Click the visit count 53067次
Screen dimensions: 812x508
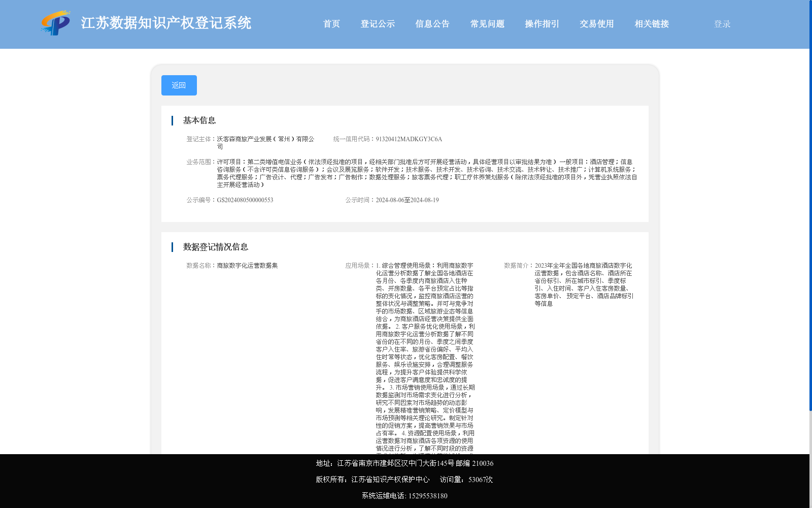tap(481, 480)
